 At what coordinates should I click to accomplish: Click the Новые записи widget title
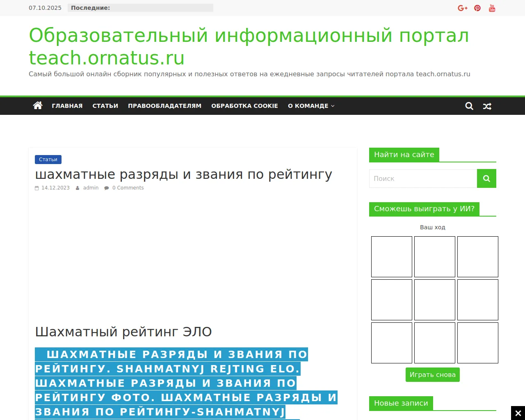tap(401, 403)
